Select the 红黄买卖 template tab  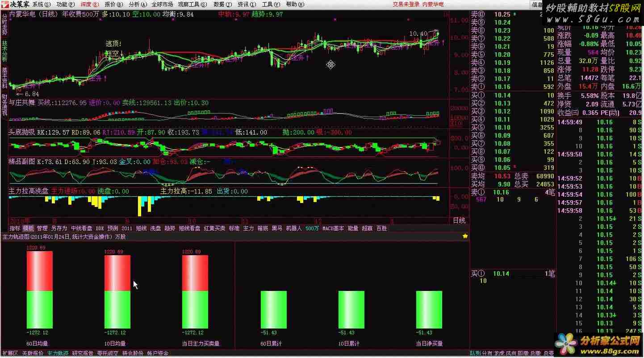(214, 228)
